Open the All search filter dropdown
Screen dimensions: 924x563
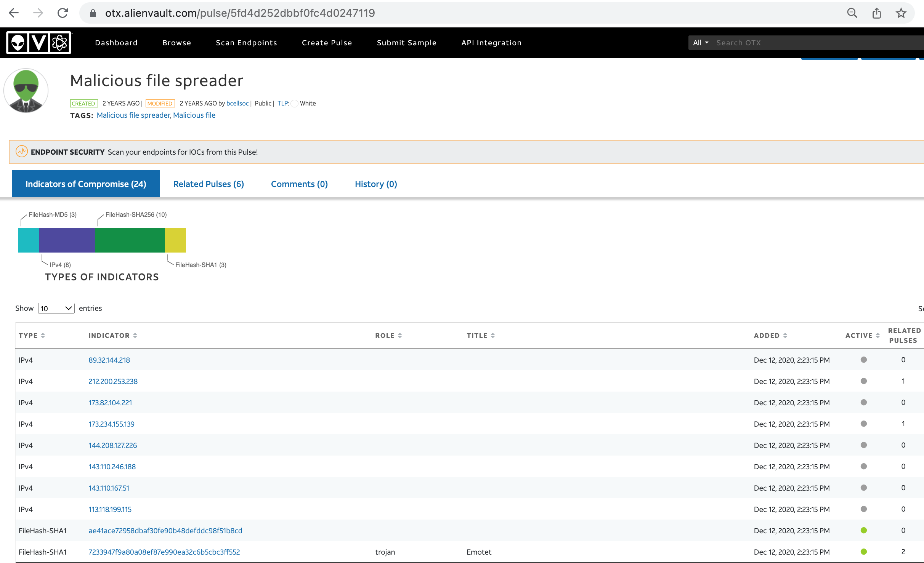[701, 43]
